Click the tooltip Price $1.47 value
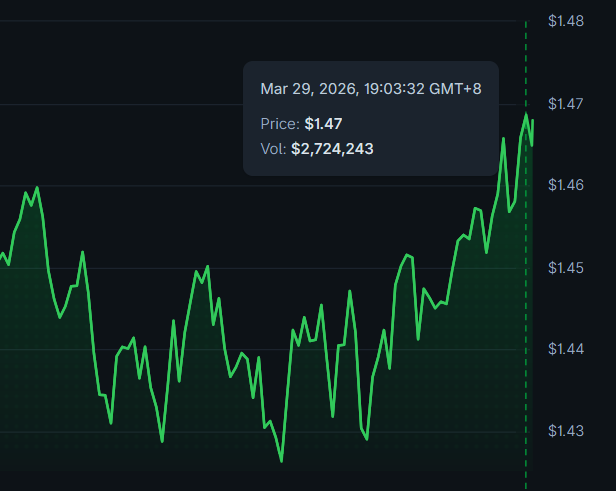 click(323, 124)
